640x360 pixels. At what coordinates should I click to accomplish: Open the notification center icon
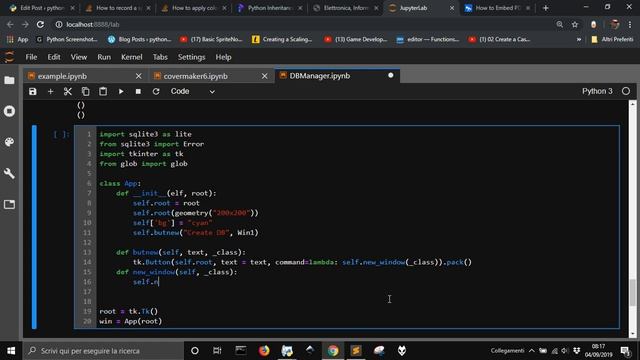tap(625, 351)
